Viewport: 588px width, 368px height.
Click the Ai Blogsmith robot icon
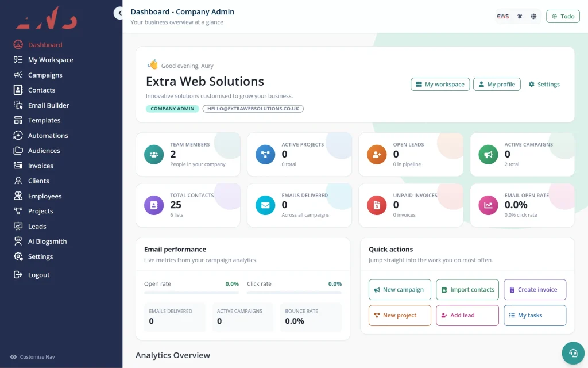tap(18, 241)
